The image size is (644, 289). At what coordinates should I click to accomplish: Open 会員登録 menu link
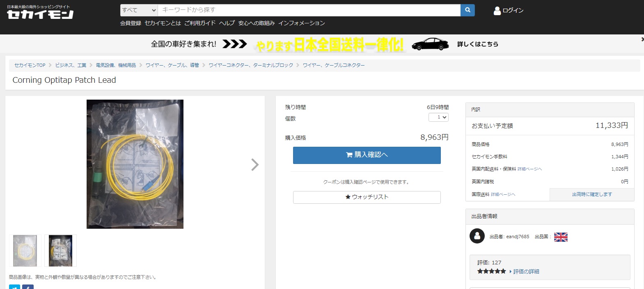131,23
